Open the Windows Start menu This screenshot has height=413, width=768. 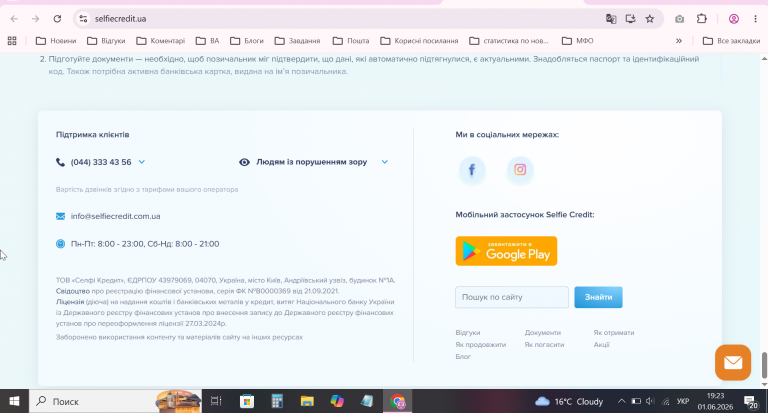coord(14,401)
